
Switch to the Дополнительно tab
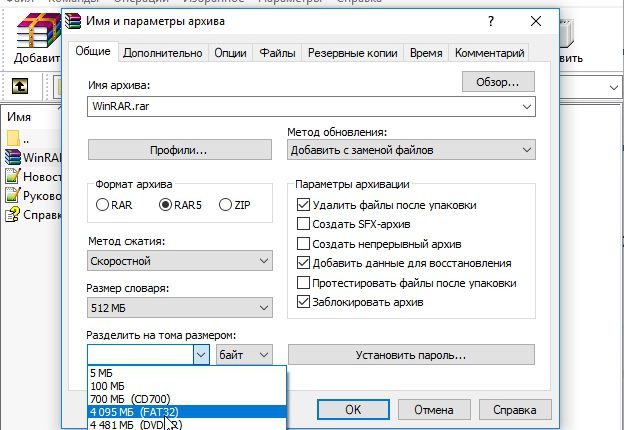[163, 53]
